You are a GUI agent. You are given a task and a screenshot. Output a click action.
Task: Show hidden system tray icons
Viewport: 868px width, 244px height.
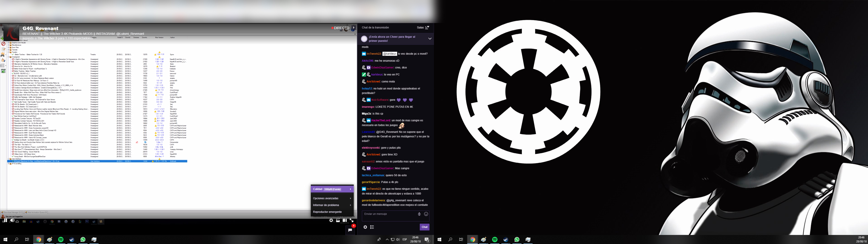click(x=387, y=240)
